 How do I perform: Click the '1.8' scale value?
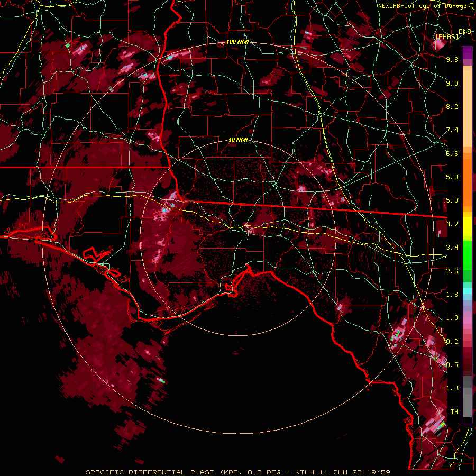click(x=452, y=295)
